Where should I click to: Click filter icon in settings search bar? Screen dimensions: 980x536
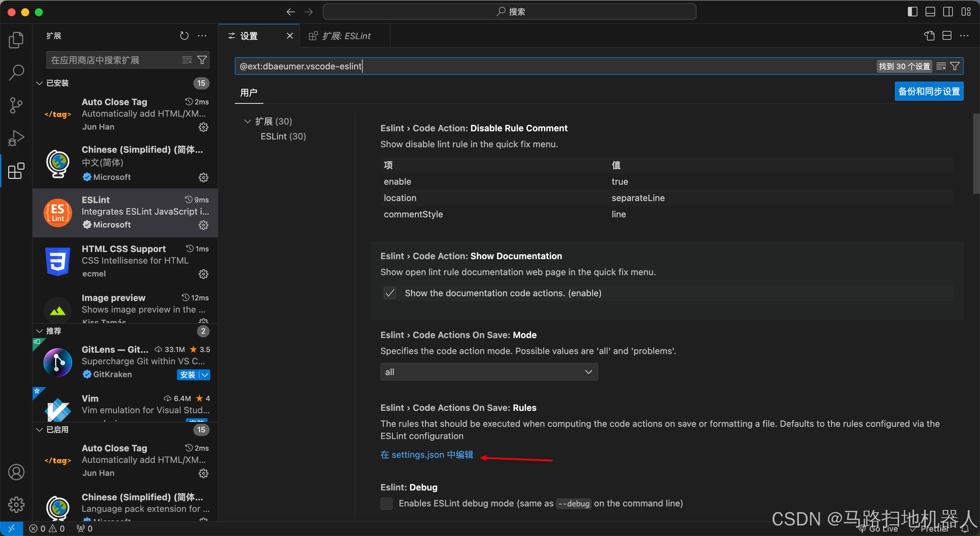coord(955,66)
